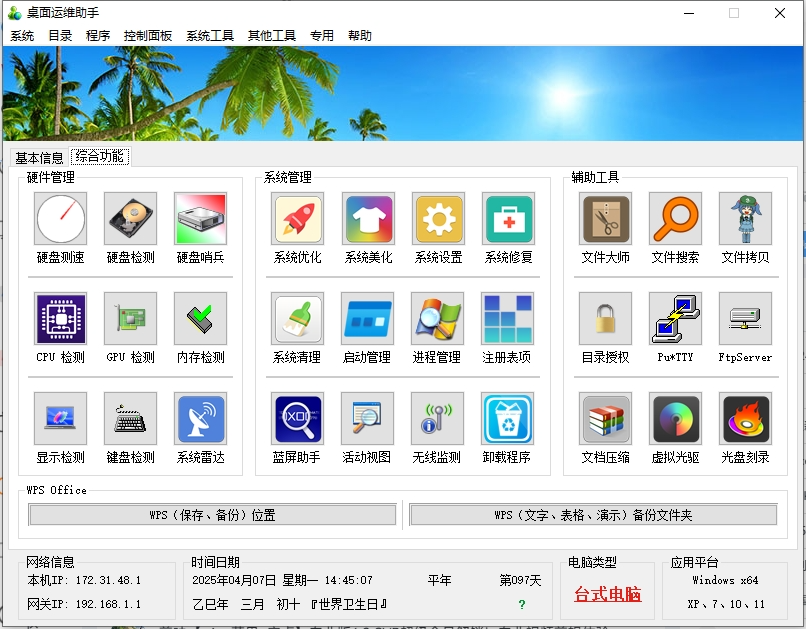Open the 帮助 menu
The width and height of the screenshot is (806, 629).
(x=359, y=35)
